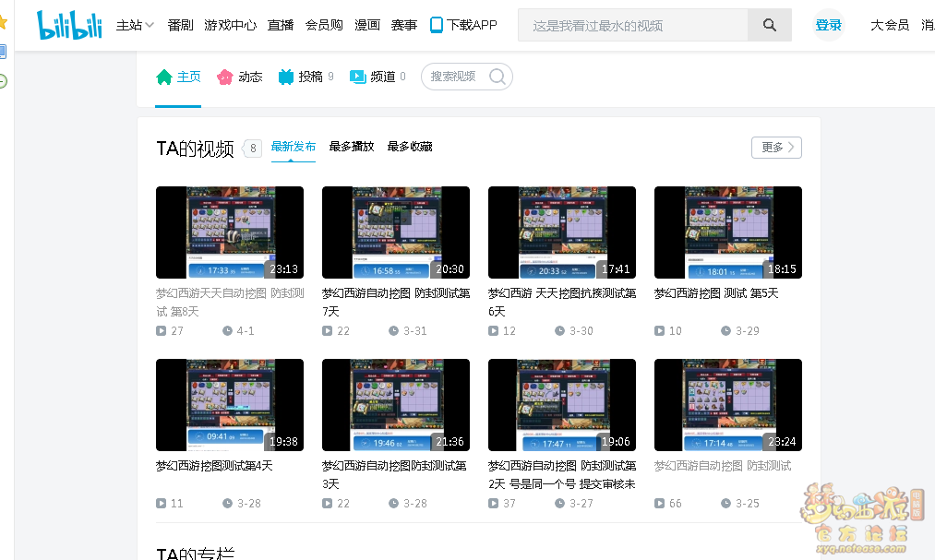The image size is (935, 560).
Task: Click the green 主页 house icon
Action: click(x=164, y=77)
